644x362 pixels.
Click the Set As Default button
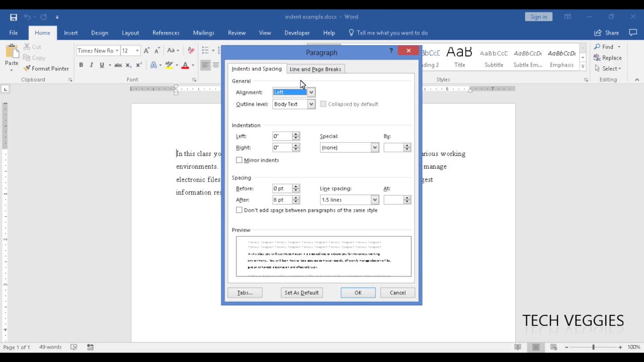point(302,293)
